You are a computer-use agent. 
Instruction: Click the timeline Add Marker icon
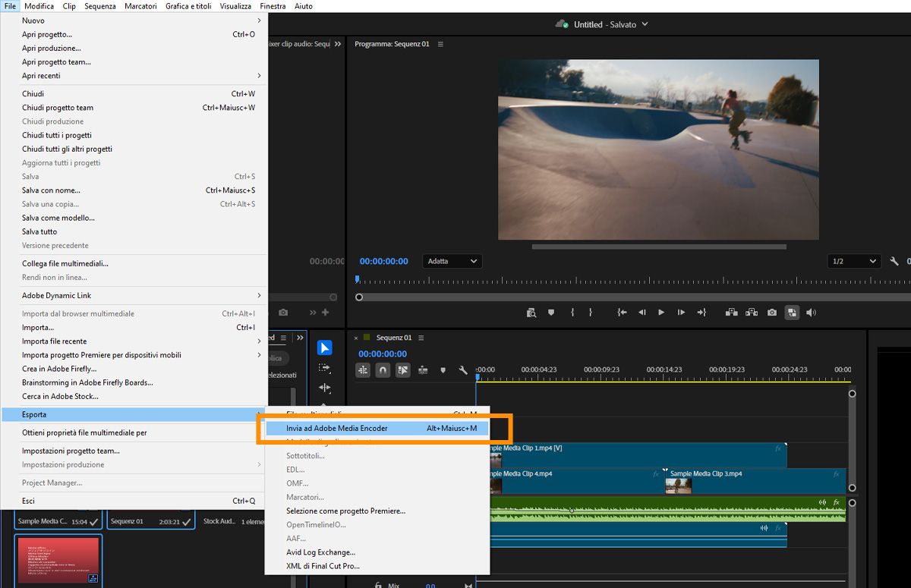[x=443, y=370]
